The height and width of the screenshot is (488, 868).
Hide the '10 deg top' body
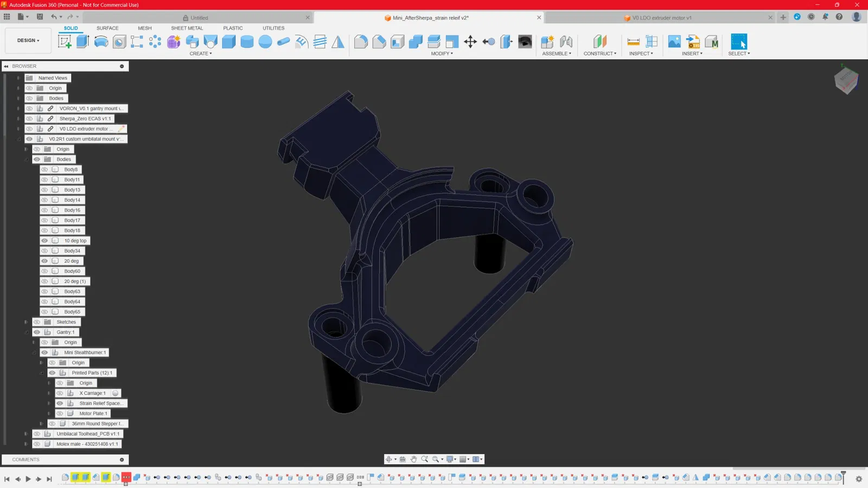[44, 241]
